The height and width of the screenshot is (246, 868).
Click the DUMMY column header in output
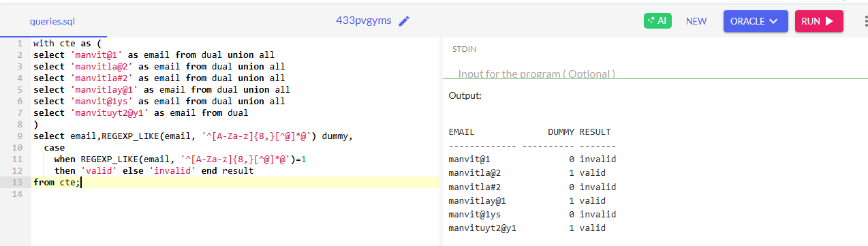tap(561, 132)
